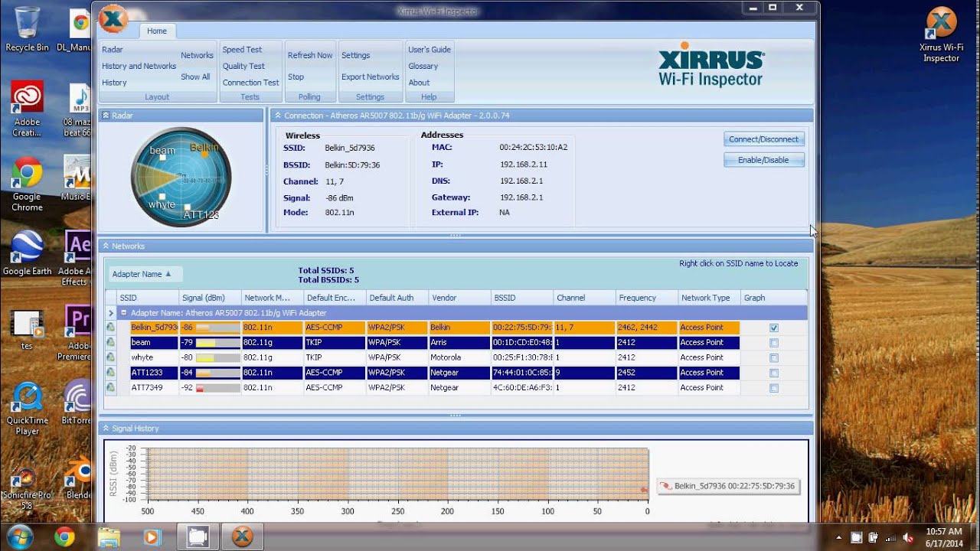Collapse the Signal History panel
The image size is (980, 551).
click(106, 428)
